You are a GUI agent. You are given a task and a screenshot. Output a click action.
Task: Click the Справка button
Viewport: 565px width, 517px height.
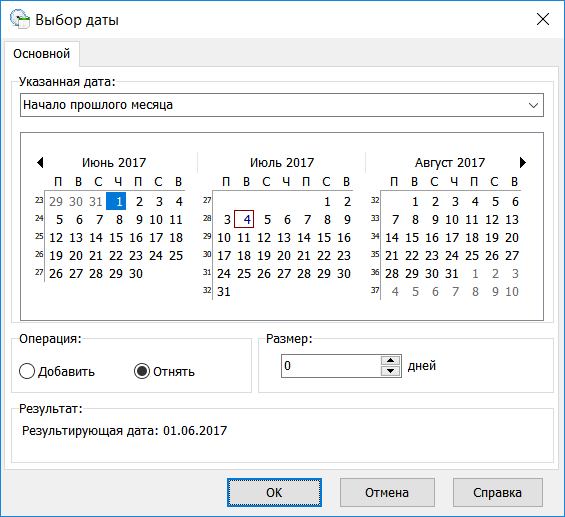(498, 493)
